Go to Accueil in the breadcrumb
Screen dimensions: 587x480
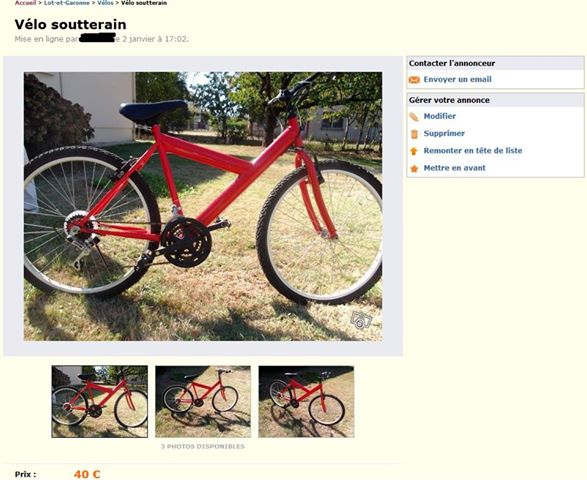pyautogui.click(x=25, y=3)
